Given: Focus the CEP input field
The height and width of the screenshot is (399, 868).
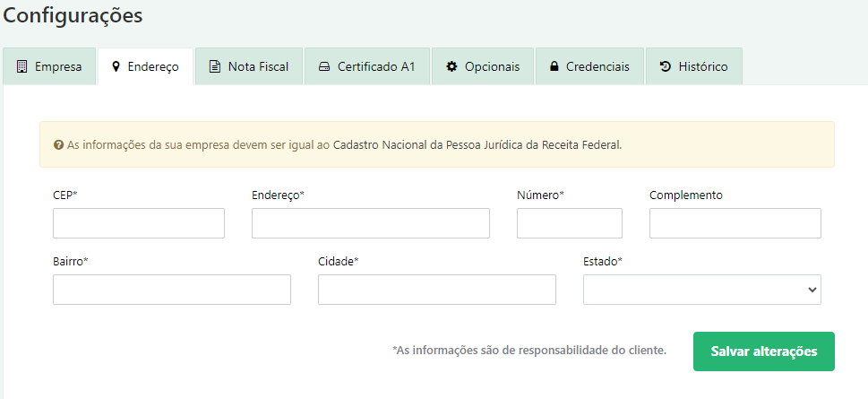Looking at the screenshot, I should 139,223.
